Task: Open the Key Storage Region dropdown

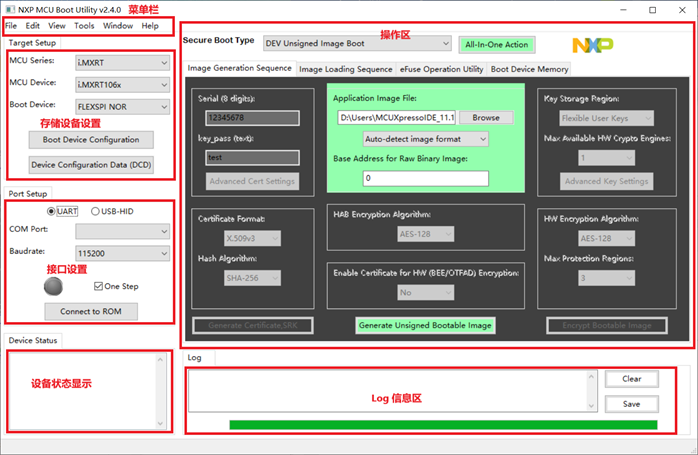Action: coord(606,118)
